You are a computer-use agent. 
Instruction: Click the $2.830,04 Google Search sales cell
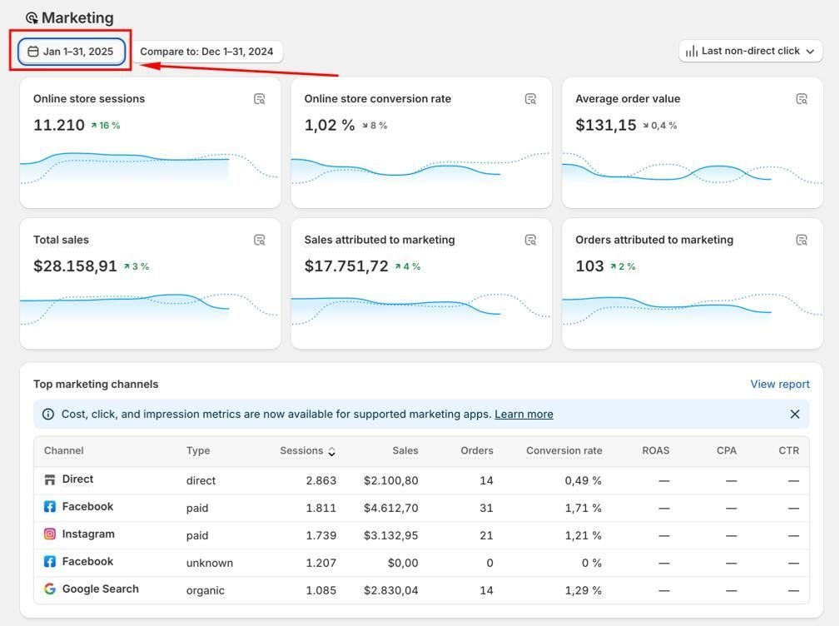(x=391, y=590)
